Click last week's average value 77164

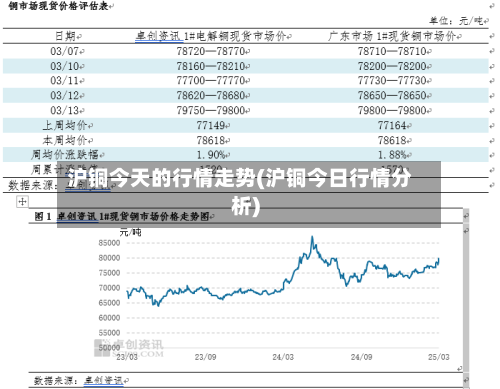392,126
